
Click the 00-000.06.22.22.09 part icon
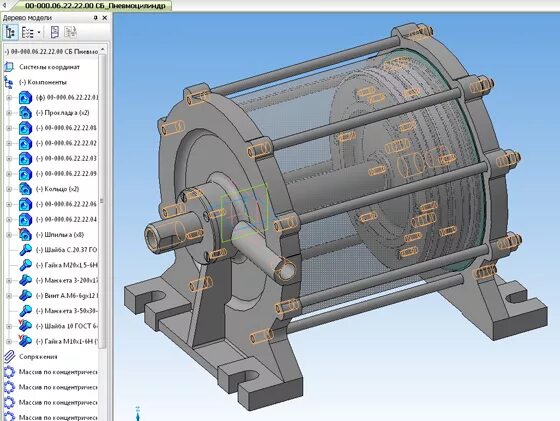point(25,174)
